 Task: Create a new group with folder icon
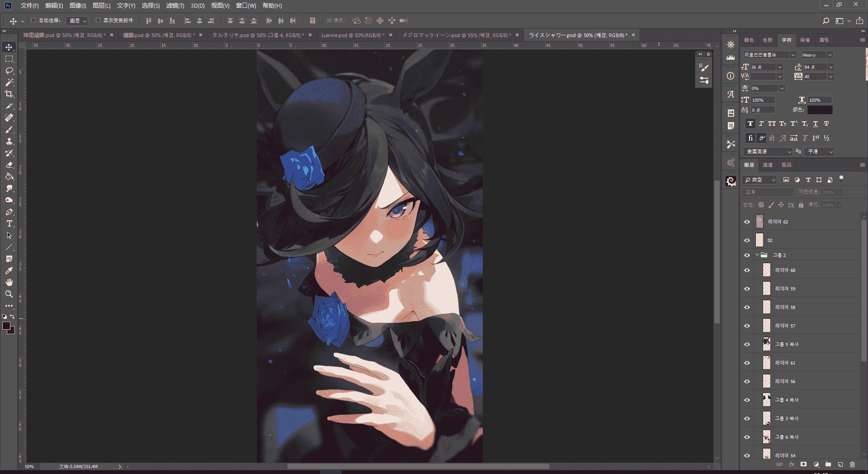coord(828,465)
